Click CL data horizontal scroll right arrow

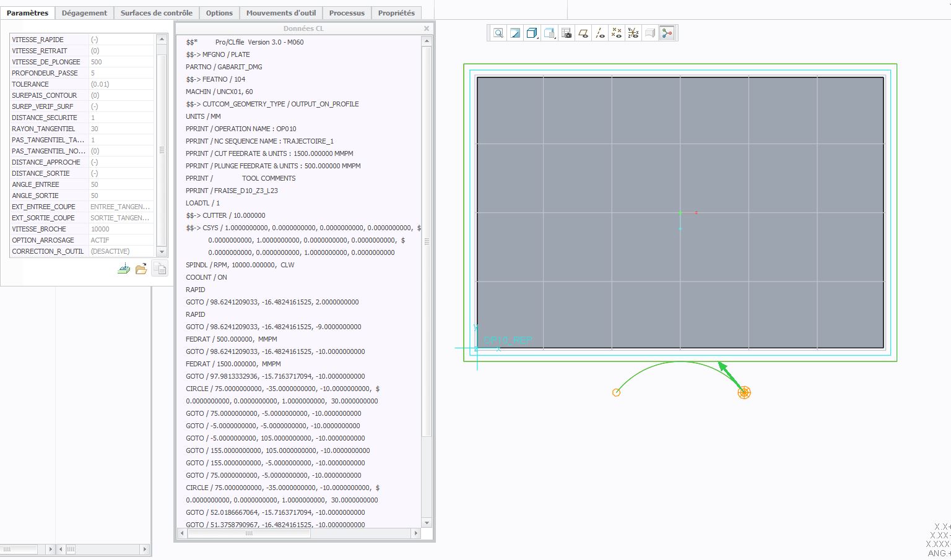pos(416,533)
